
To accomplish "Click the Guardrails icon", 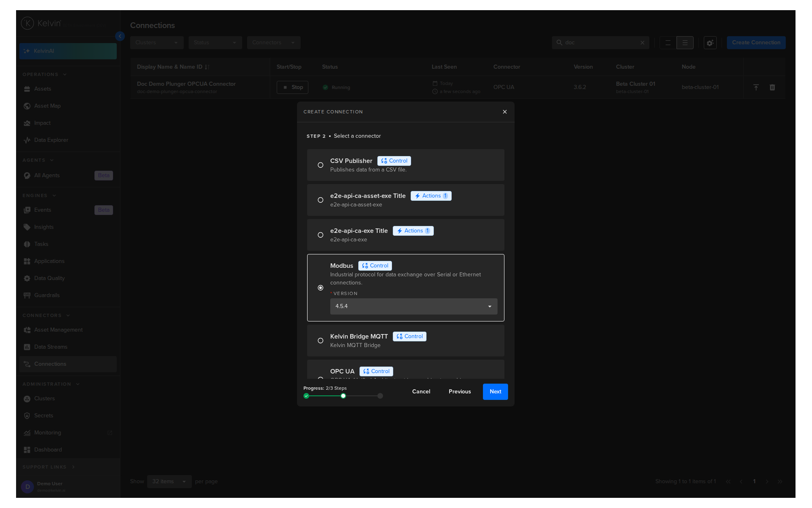I will click(27, 295).
